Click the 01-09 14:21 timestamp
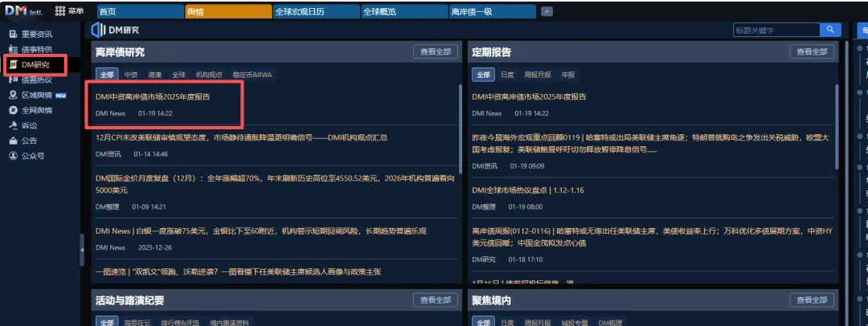 (x=149, y=207)
